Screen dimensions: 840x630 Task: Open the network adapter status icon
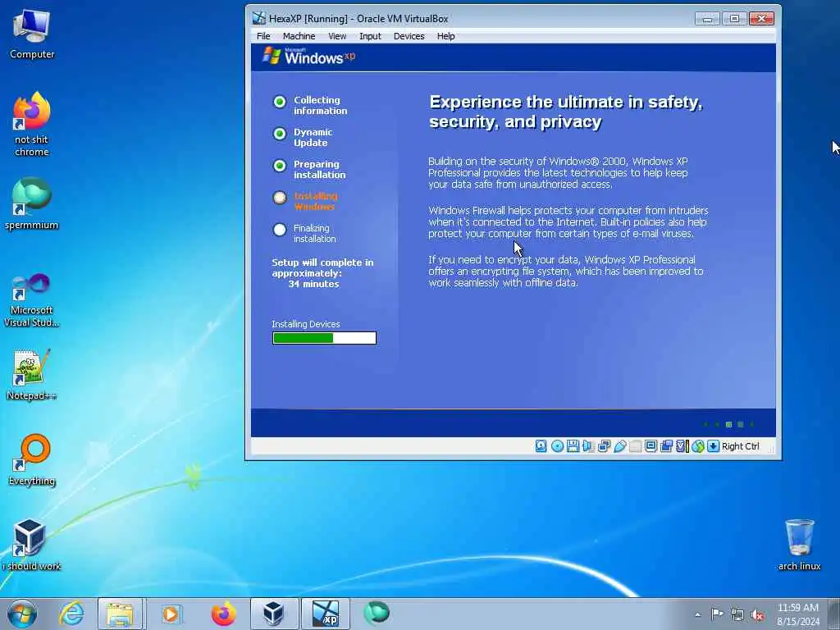pyautogui.click(x=604, y=446)
